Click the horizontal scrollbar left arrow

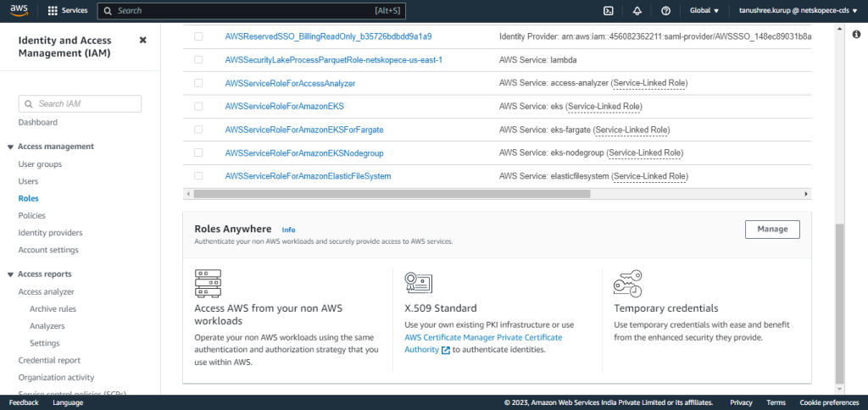pyautogui.click(x=188, y=194)
